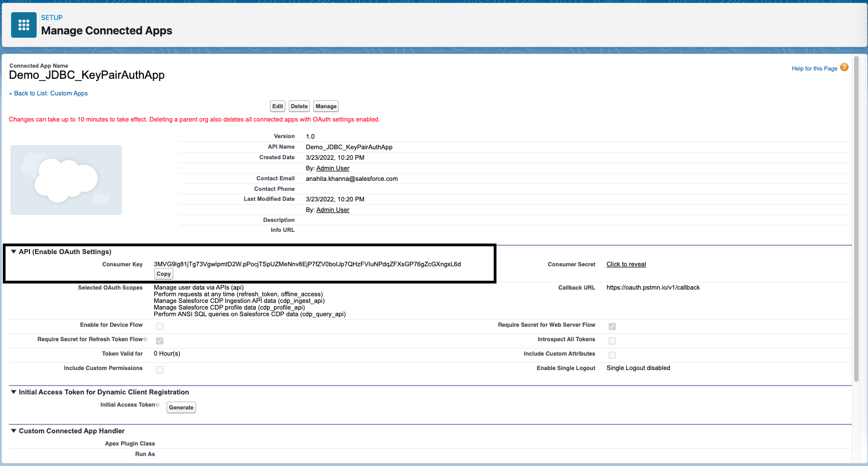The height and width of the screenshot is (466, 868).
Task: Collapse the Custom Connected App Handler section
Action: click(14, 431)
